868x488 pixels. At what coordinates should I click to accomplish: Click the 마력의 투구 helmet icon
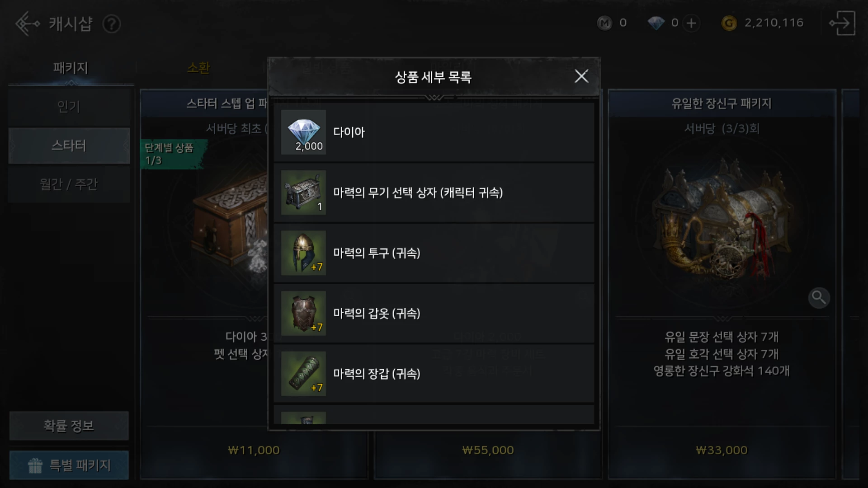(303, 253)
